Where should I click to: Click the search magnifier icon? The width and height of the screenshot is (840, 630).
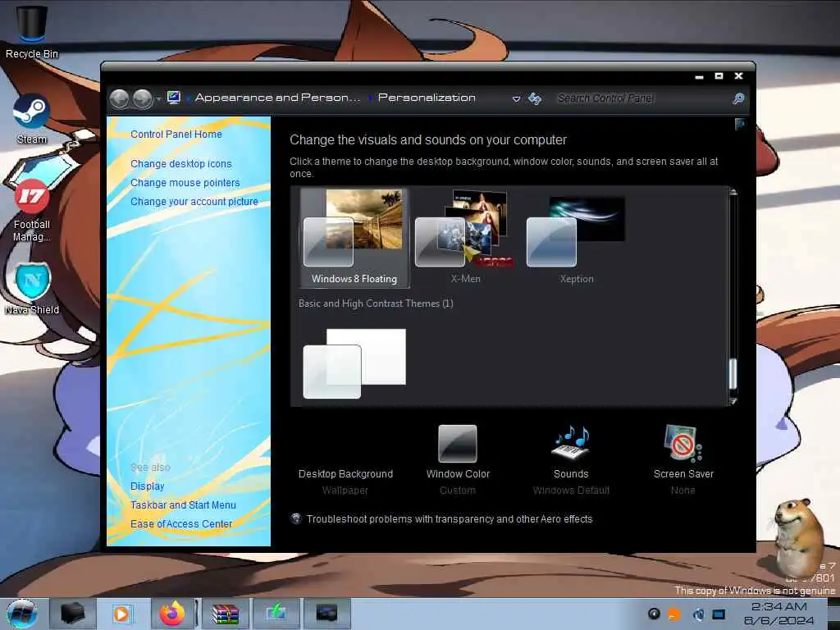[x=738, y=98]
